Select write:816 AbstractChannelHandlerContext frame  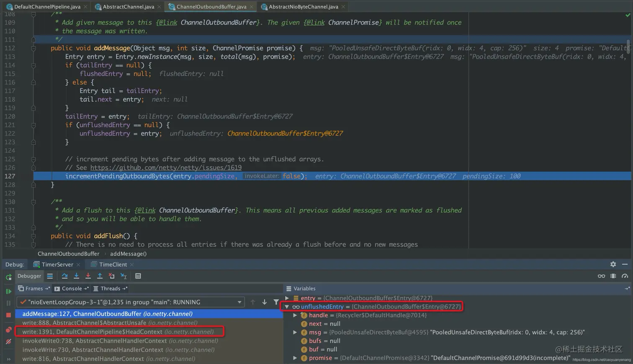[x=149, y=359]
